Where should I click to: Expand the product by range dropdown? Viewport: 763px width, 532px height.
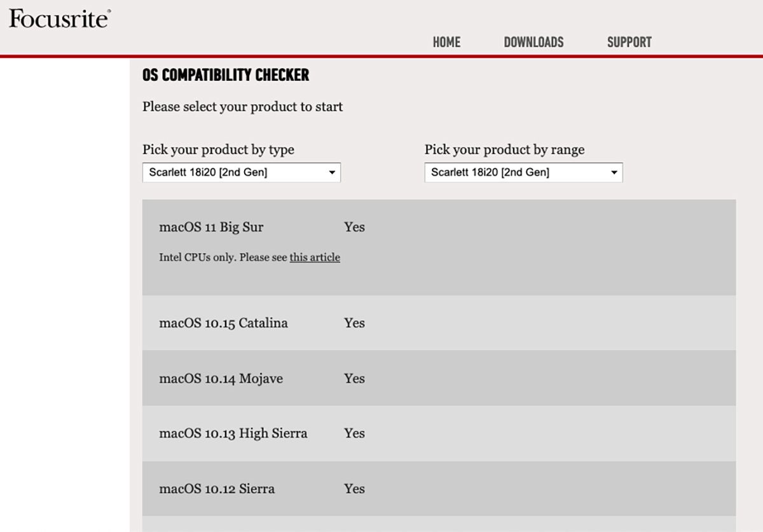[x=523, y=172]
